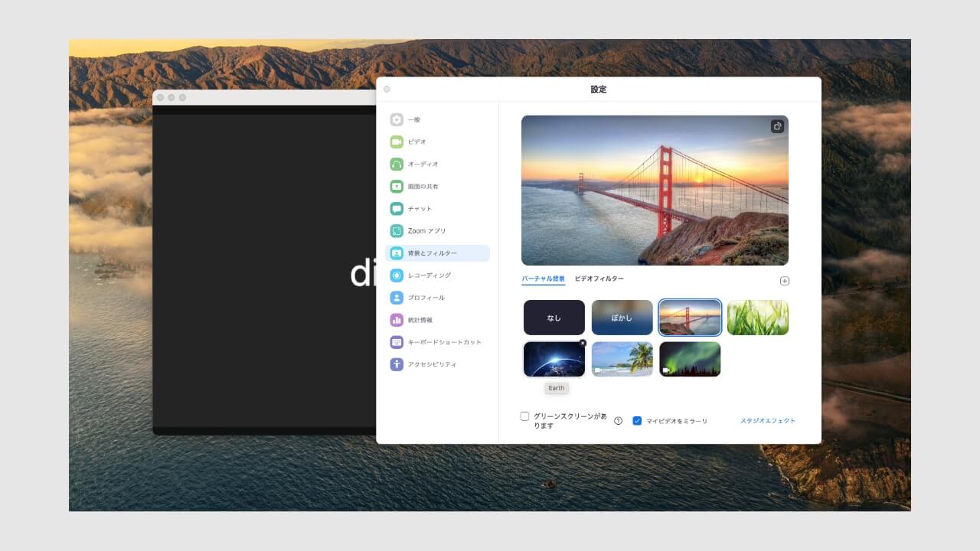Screen dimensions: 980x551
Task: Switch to the バーチャル背景 tab
Action: coord(543,279)
